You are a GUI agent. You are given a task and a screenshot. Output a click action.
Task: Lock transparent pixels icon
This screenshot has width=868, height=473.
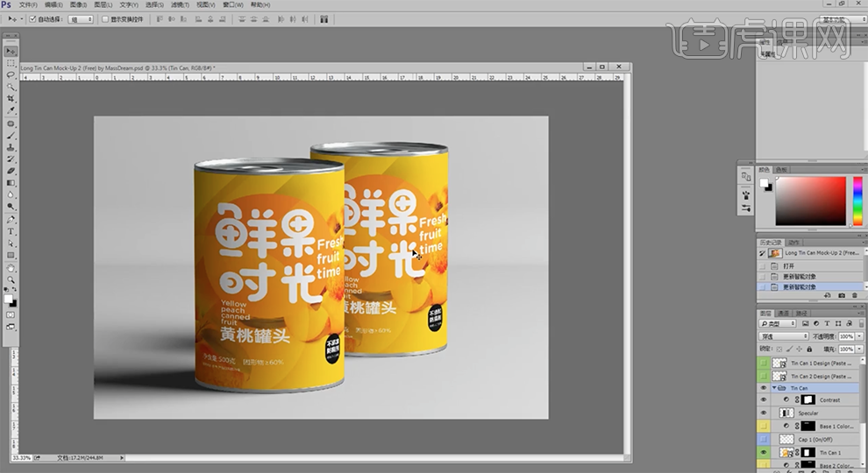[x=779, y=349]
